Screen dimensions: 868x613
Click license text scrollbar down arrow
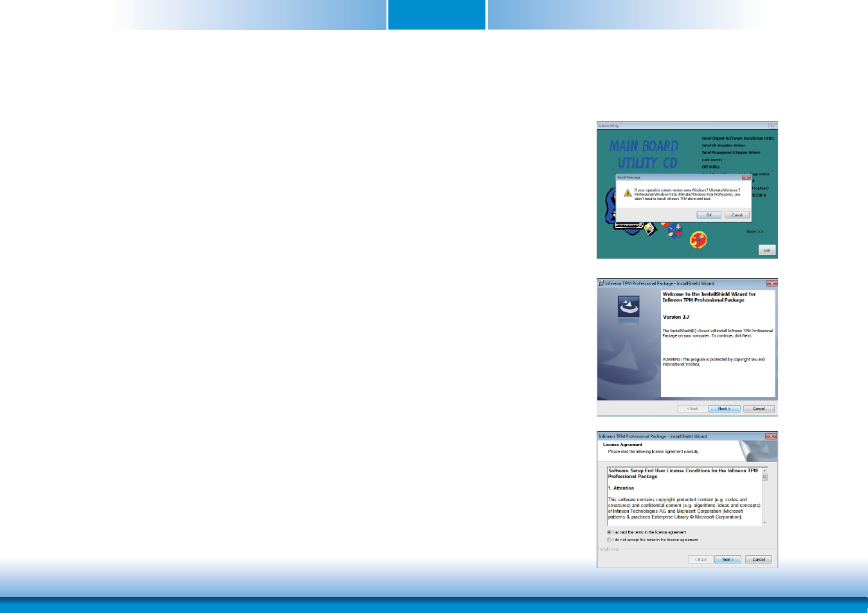764,523
